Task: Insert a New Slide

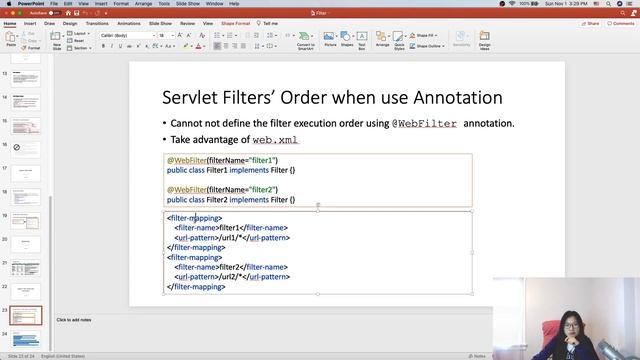Action: coord(56,41)
